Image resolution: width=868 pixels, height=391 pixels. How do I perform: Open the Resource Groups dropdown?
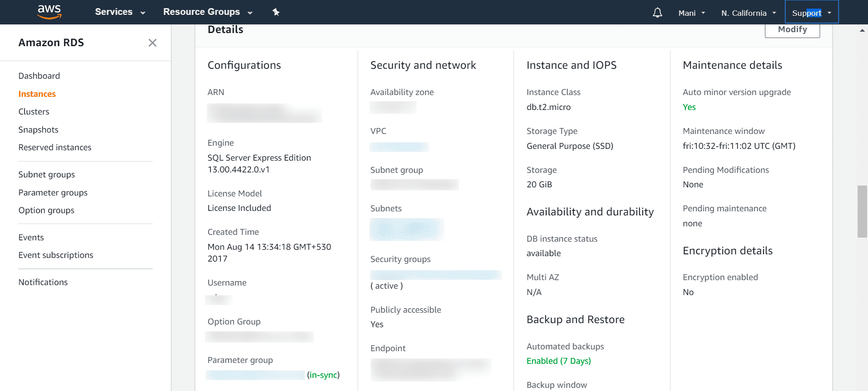pyautogui.click(x=208, y=12)
